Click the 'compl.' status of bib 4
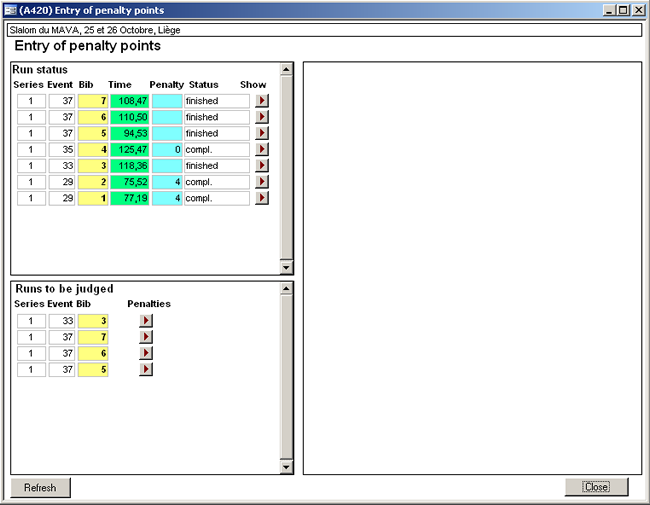The height and width of the screenshot is (505, 650). coord(217,149)
